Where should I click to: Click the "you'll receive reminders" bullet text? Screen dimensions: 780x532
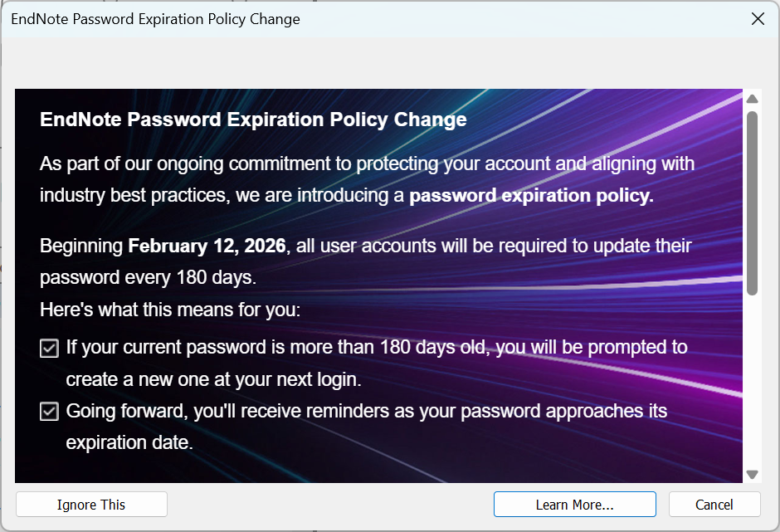[x=367, y=412]
